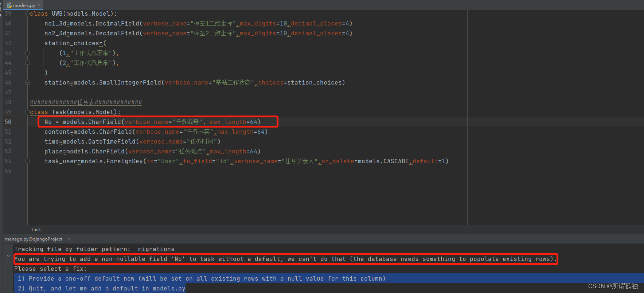The height and width of the screenshot is (293, 644).
Task: Click the content=models.CharField code line
Action: click(156, 132)
